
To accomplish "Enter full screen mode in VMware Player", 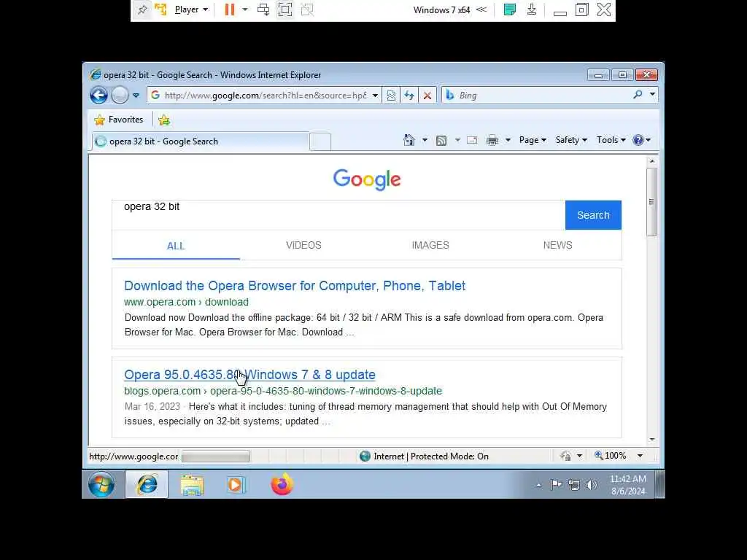I will click(285, 9).
